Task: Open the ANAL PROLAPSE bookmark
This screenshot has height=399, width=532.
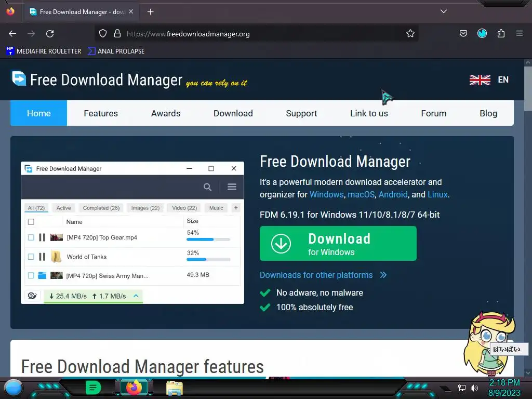Action: [116, 51]
